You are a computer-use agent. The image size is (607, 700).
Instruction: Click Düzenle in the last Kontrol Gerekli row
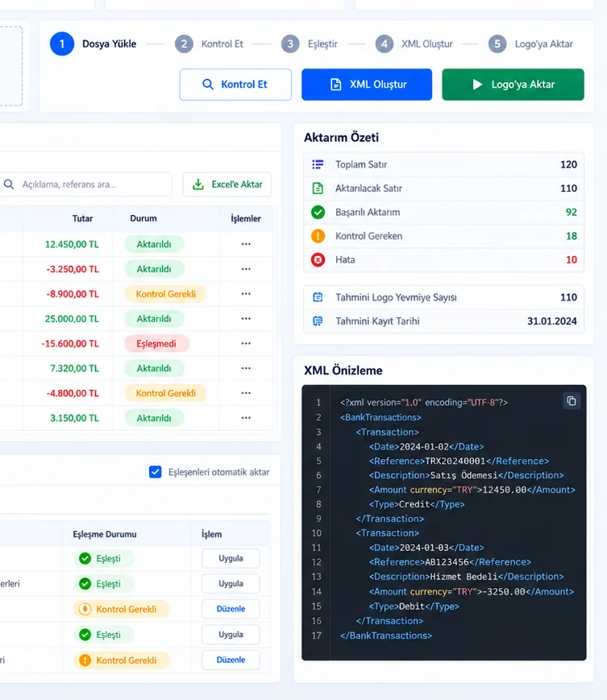(x=231, y=660)
